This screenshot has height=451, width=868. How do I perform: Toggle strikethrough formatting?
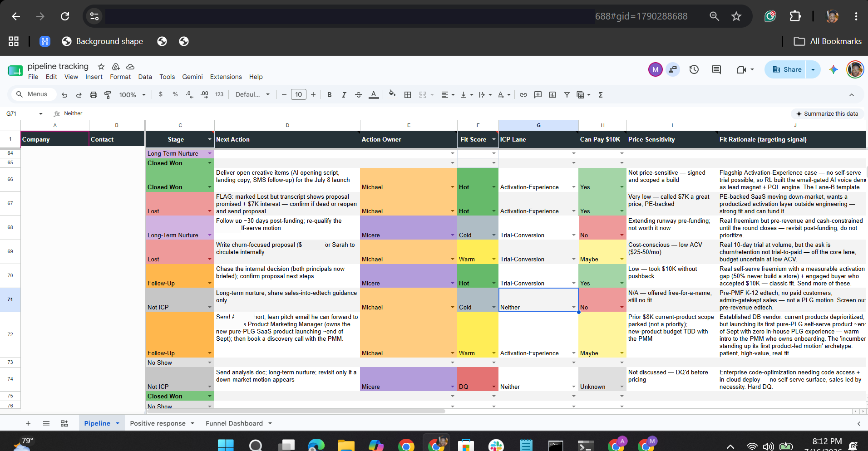359,95
